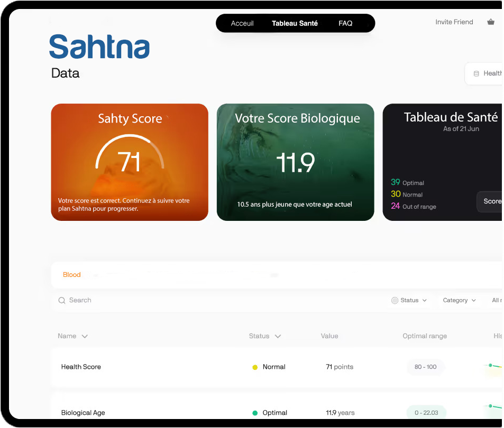The height and width of the screenshot is (428, 504).
Task: Click the As of 21 Jun date
Action: [x=461, y=129]
